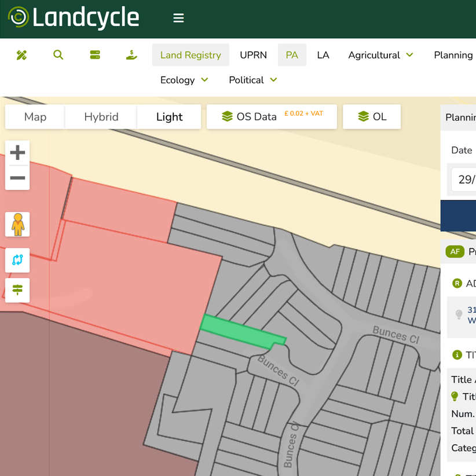Image resolution: width=476 pixels, height=476 pixels.
Task: Switch to the Hybrid base view
Action: (101, 117)
